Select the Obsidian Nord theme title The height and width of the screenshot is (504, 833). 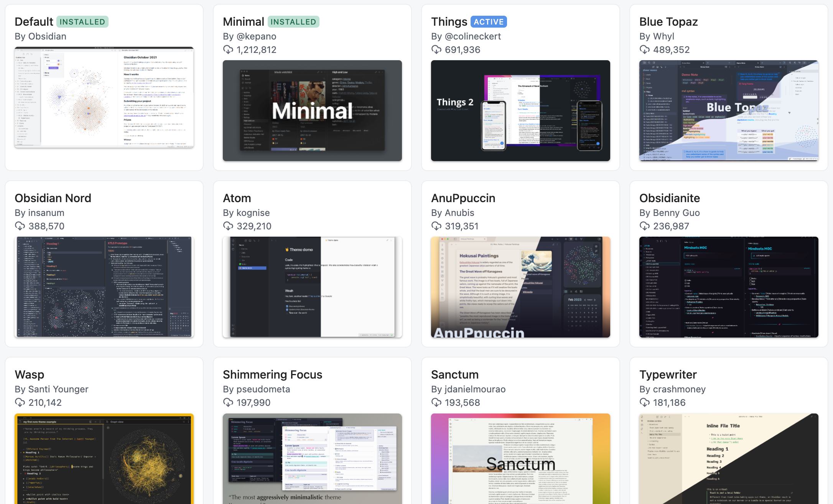click(53, 198)
